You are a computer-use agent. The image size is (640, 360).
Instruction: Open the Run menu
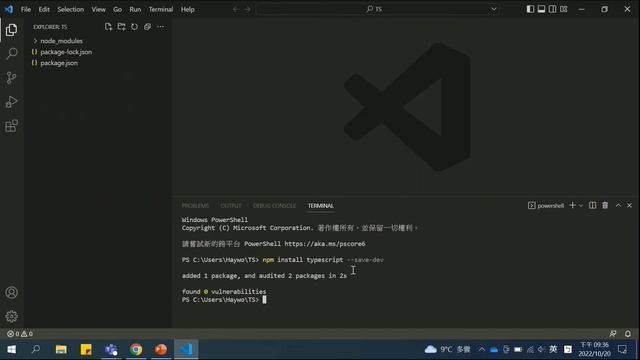(x=135, y=9)
